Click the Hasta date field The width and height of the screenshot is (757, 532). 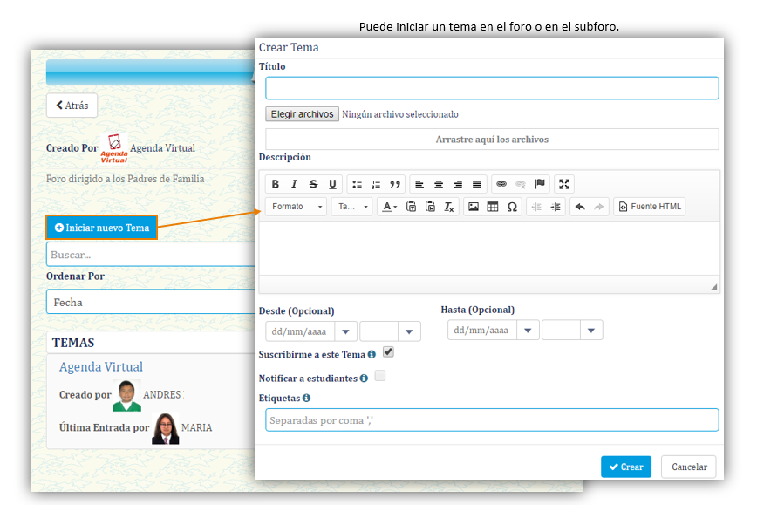(x=481, y=331)
